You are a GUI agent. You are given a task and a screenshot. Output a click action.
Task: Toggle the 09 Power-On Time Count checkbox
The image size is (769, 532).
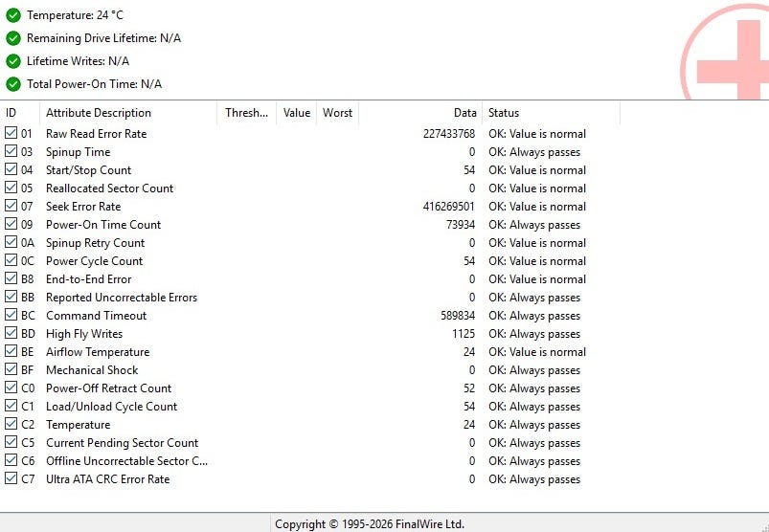11,224
